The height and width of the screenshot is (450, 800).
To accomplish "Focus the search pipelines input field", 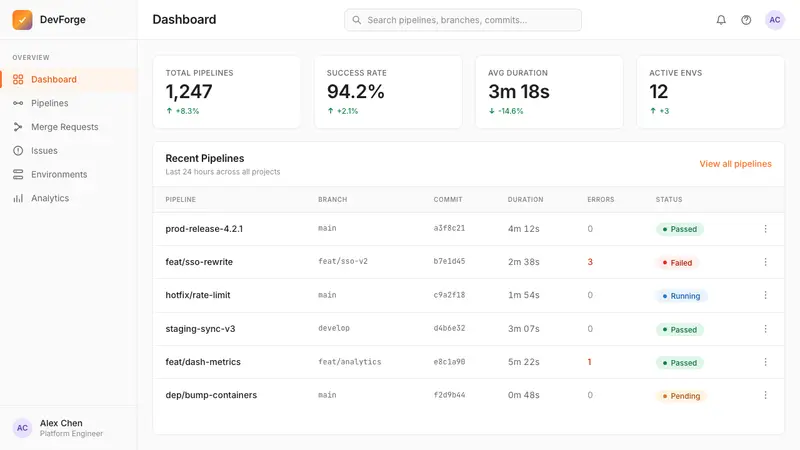I will pos(463,20).
